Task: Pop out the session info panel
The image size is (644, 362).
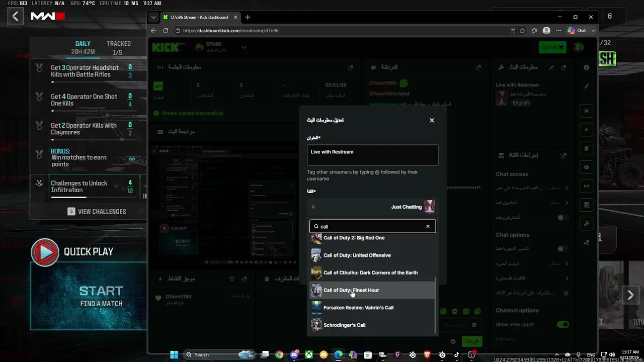Action: [351, 67]
